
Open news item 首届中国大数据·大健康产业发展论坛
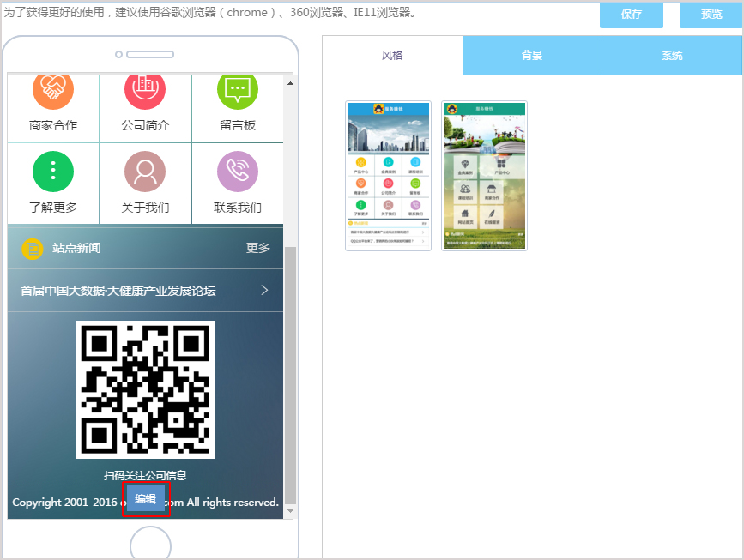[x=145, y=290]
